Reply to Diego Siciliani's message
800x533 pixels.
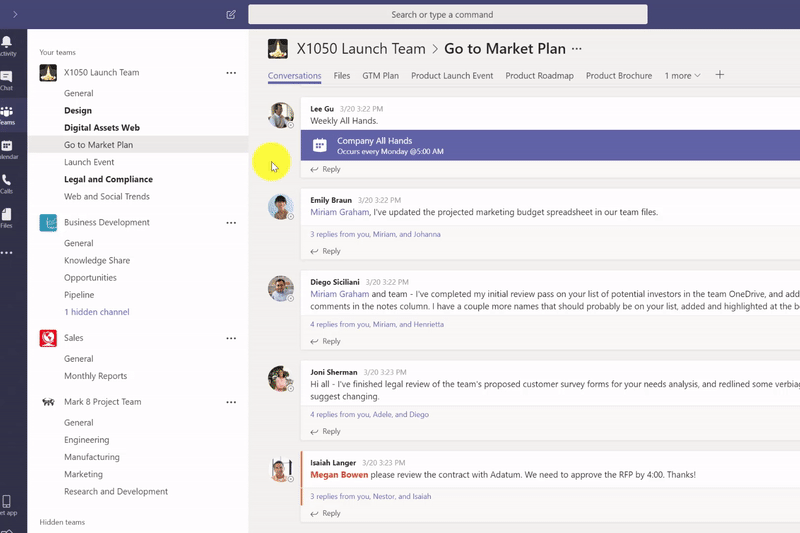[x=326, y=341]
